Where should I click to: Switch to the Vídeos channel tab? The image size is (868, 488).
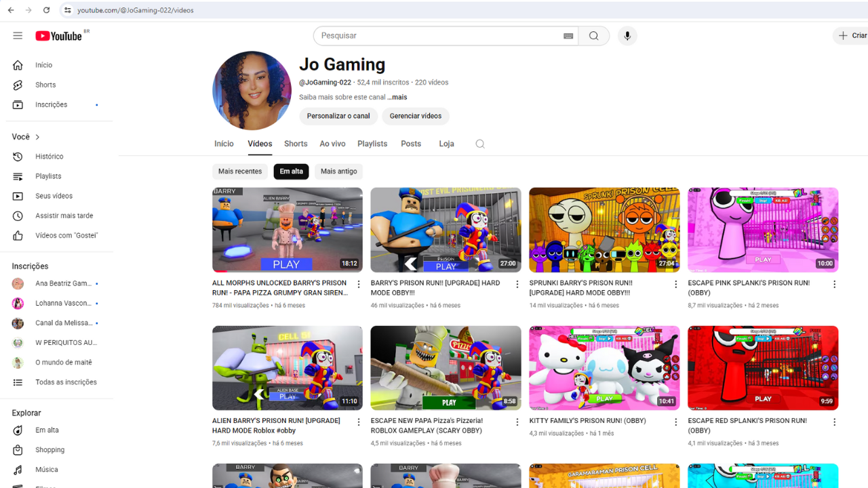point(260,144)
